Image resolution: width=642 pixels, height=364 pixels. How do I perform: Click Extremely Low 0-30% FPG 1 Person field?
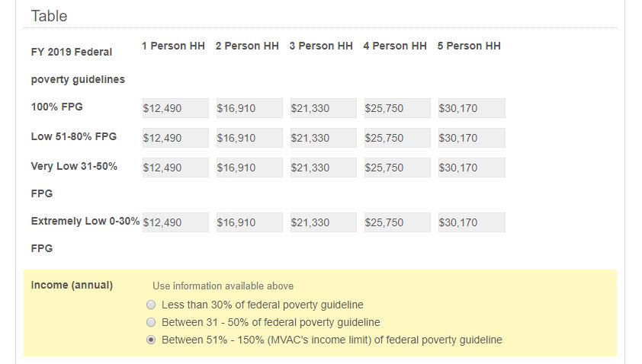(175, 222)
